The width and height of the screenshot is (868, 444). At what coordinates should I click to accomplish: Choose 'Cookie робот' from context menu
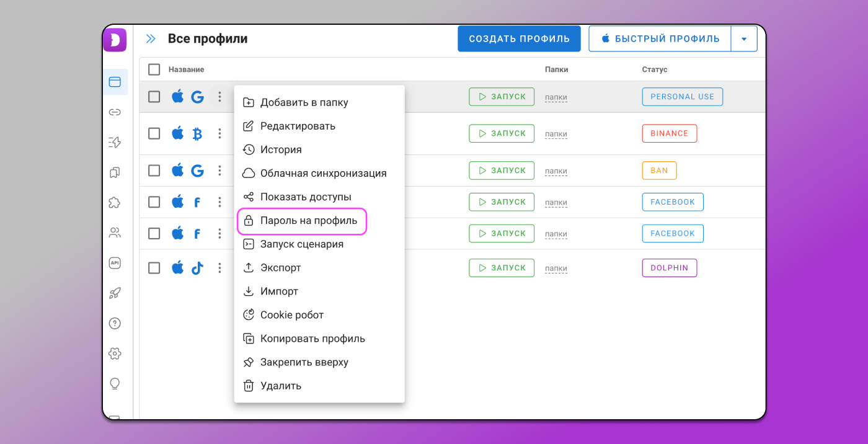coord(292,315)
